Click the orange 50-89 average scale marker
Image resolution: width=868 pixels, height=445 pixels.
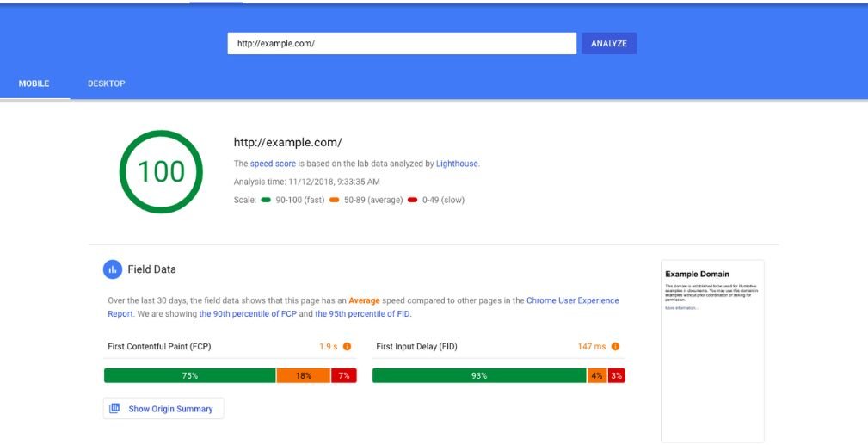(x=334, y=200)
